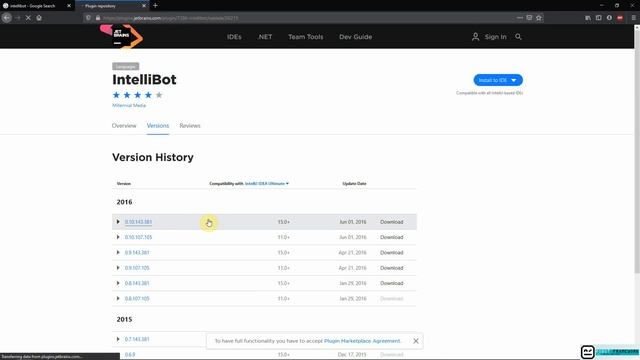Open the Plugin Marketplace Agreement link

point(362,341)
